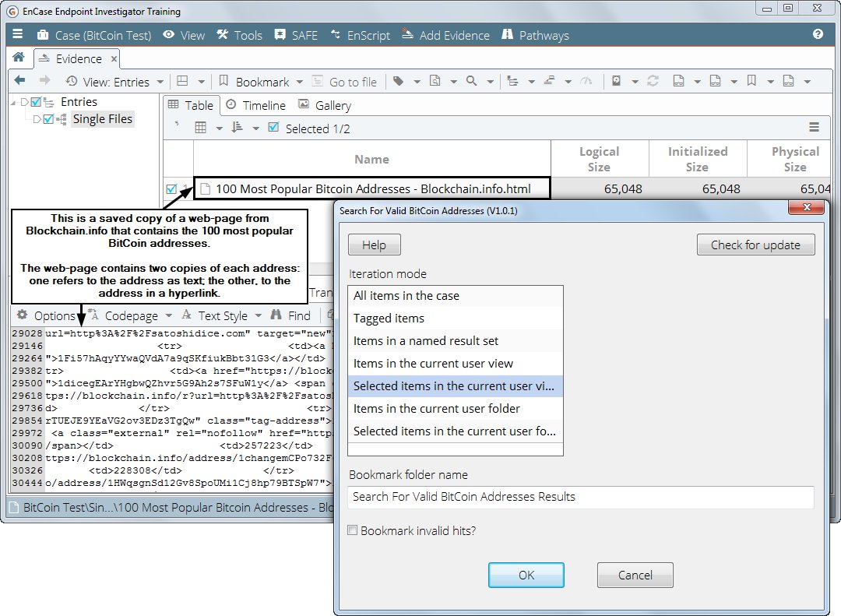Click the split-pane layout icon
The image size is (841, 616).
pyautogui.click(x=182, y=81)
